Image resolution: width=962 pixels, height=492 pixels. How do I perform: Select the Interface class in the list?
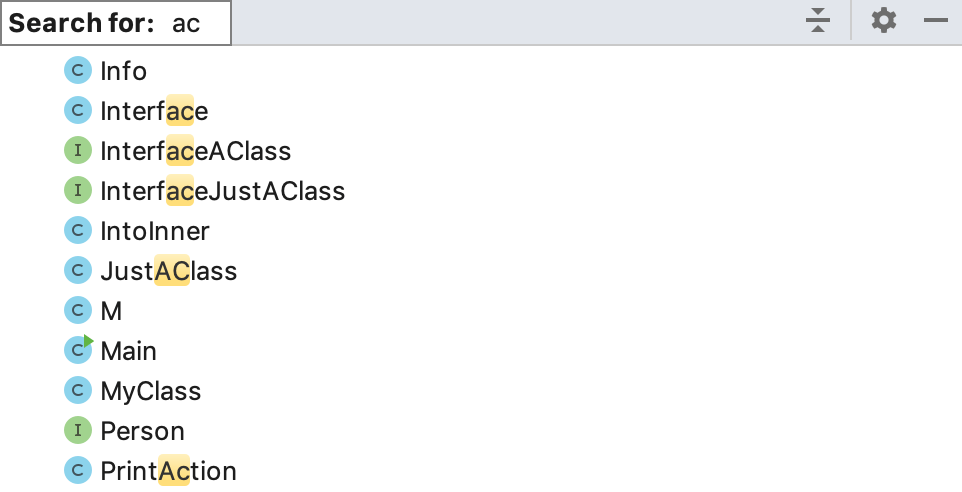coord(154,111)
